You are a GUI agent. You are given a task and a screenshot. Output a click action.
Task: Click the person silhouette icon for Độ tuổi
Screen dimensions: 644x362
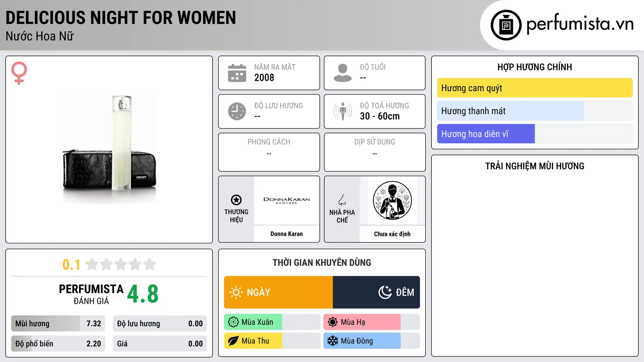coord(343,73)
